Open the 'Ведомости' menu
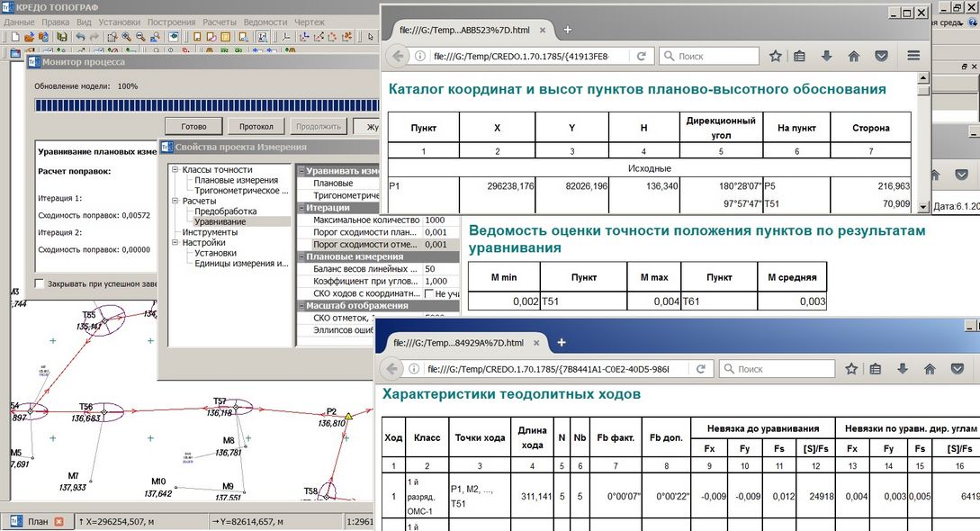This screenshot has height=531, width=980. click(264, 21)
